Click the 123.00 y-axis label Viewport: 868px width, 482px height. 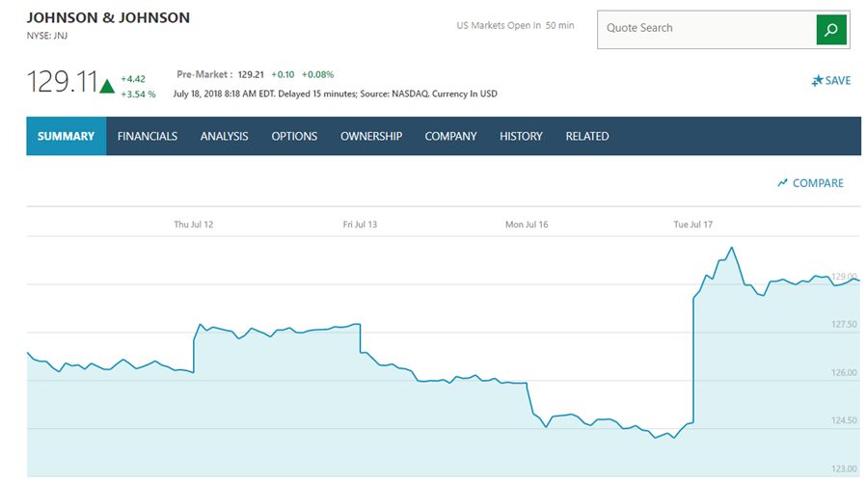pos(844,469)
